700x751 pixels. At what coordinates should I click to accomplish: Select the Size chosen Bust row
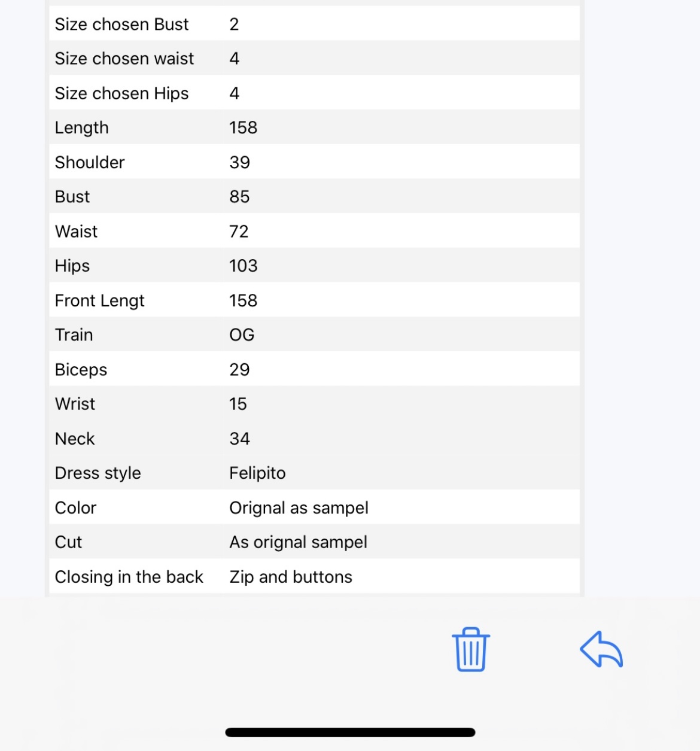click(314, 24)
